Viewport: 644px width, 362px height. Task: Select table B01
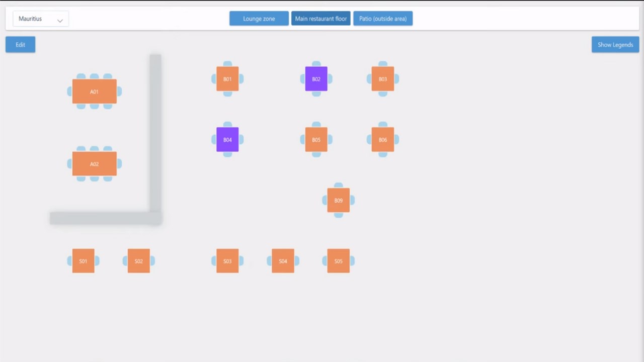pyautogui.click(x=227, y=79)
